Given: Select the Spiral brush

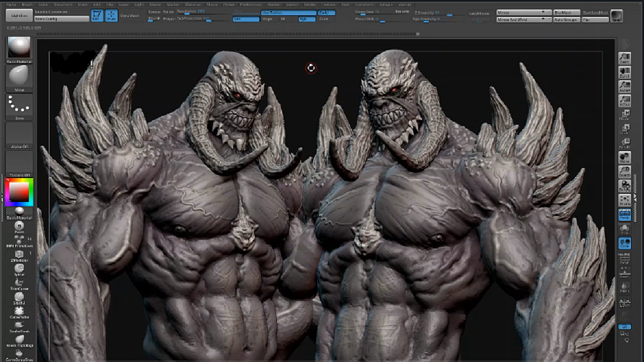Looking at the screenshot, I should pos(19,269).
